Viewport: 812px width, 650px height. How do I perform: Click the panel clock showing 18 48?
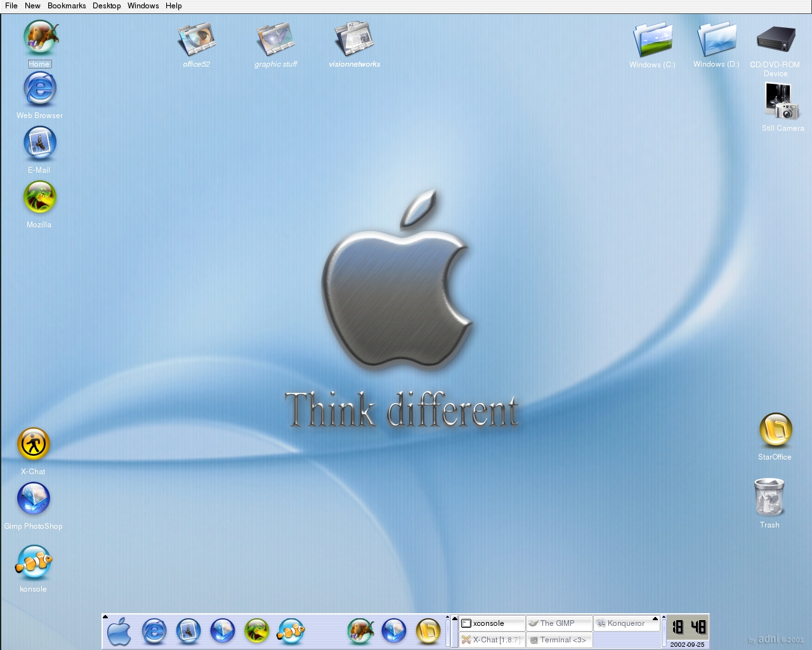(688, 628)
